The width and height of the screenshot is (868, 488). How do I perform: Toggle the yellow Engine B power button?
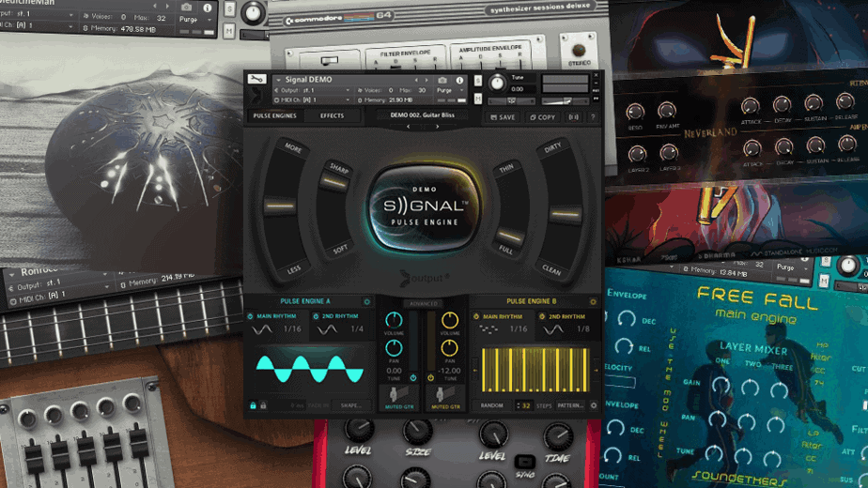point(430,378)
